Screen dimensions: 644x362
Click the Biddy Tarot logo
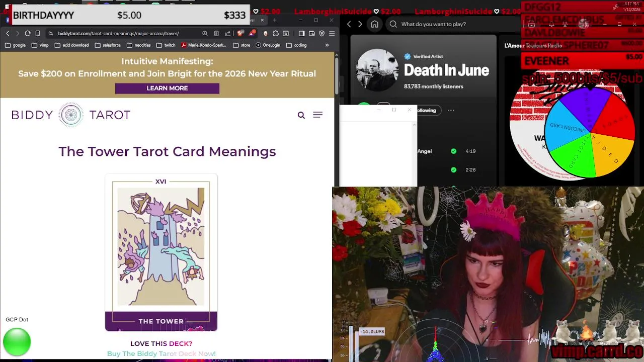coord(71,115)
